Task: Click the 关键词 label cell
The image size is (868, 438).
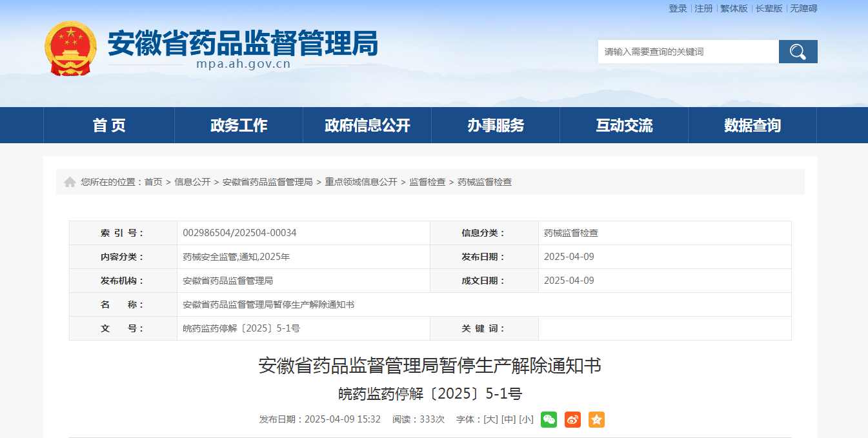Action: pyautogui.click(x=484, y=328)
